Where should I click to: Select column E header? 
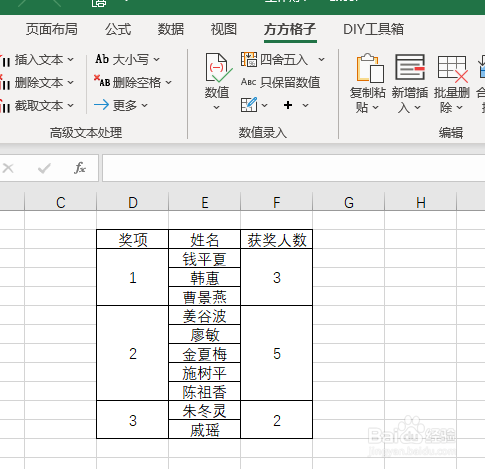[205, 202]
